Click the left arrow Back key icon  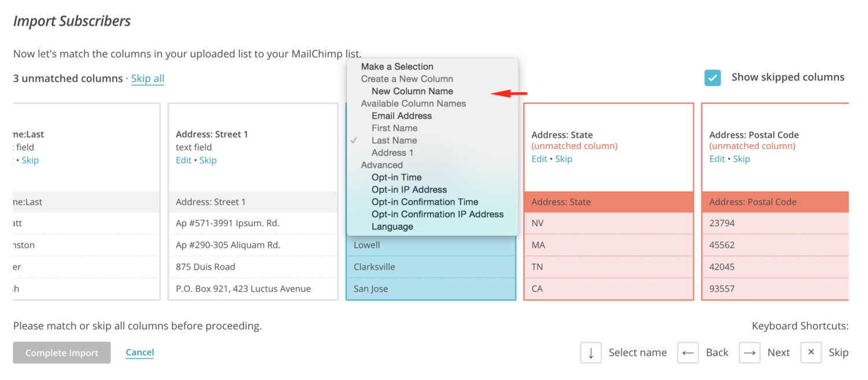[x=688, y=353]
